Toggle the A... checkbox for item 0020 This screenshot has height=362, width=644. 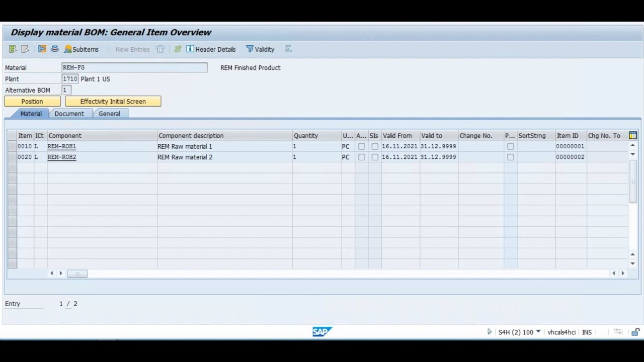click(x=361, y=157)
